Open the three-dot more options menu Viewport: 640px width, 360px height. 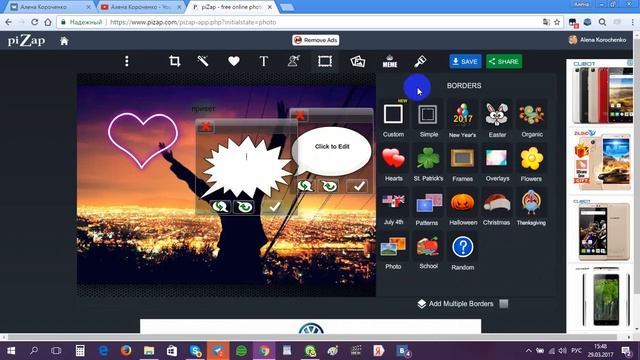(x=127, y=61)
